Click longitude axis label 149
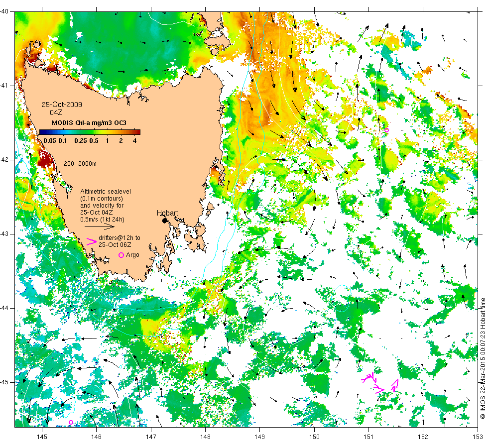This screenshot has height=448, width=488. click(260, 437)
